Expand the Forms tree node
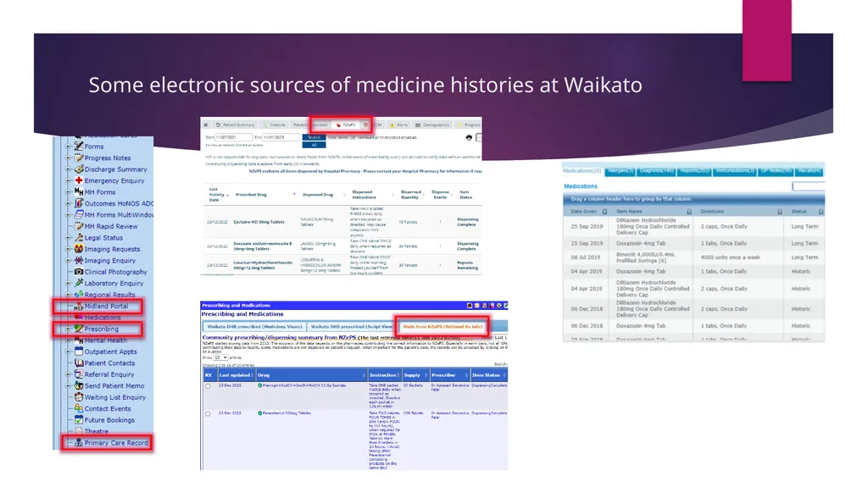 pyautogui.click(x=68, y=147)
